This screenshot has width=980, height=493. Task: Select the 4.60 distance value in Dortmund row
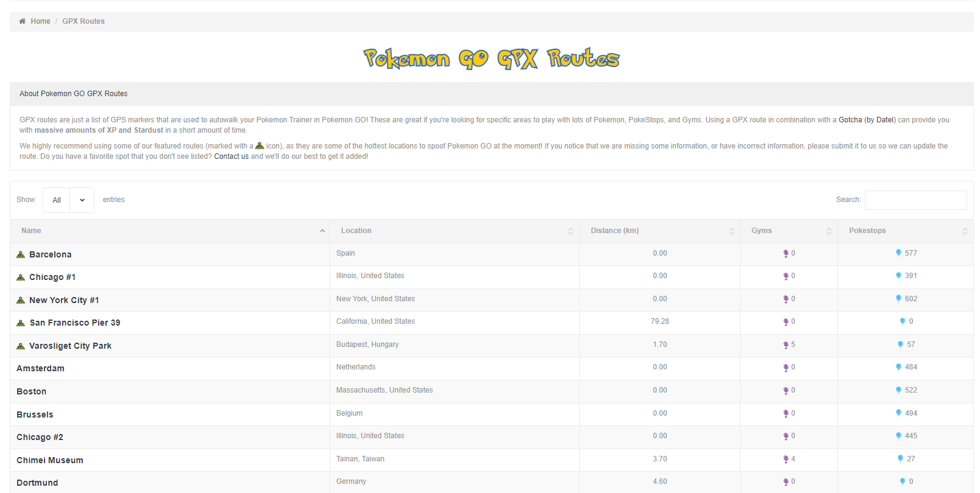(x=660, y=481)
